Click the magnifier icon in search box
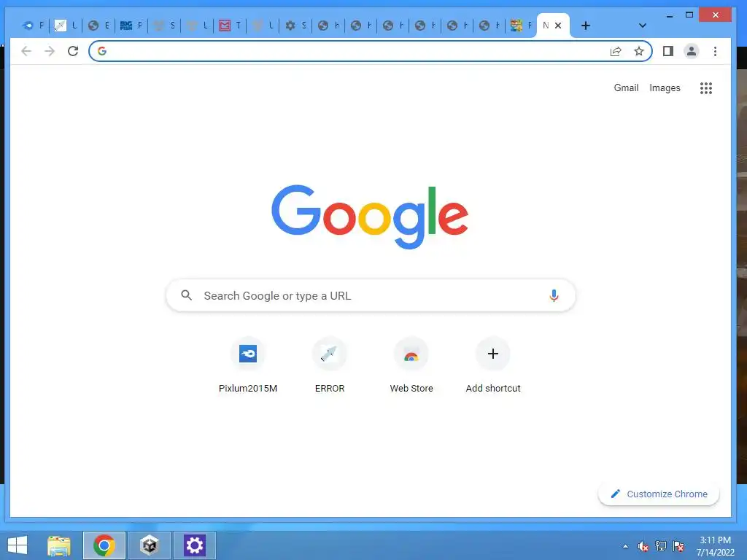The height and width of the screenshot is (560, 747). 186,295
